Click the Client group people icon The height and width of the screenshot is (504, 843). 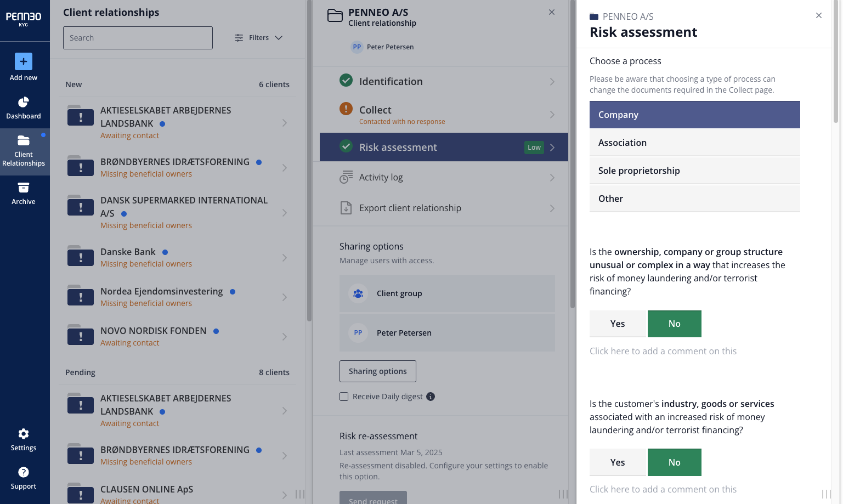(358, 293)
